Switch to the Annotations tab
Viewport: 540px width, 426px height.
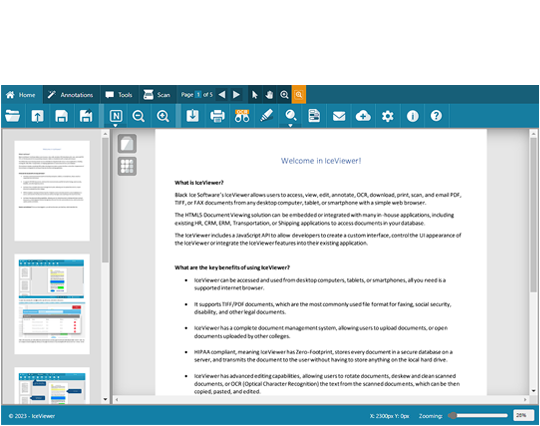71,95
